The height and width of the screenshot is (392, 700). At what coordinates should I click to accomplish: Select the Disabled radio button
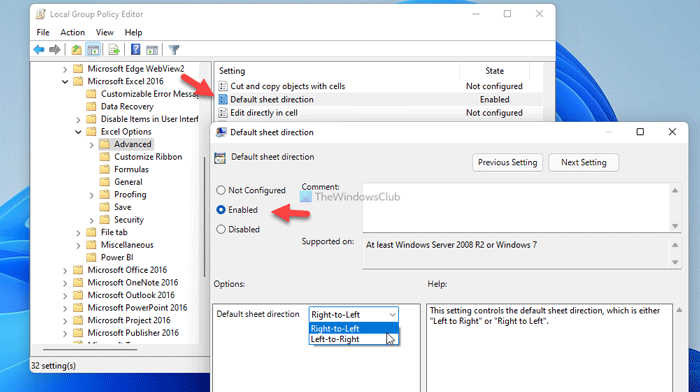[x=221, y=229]
